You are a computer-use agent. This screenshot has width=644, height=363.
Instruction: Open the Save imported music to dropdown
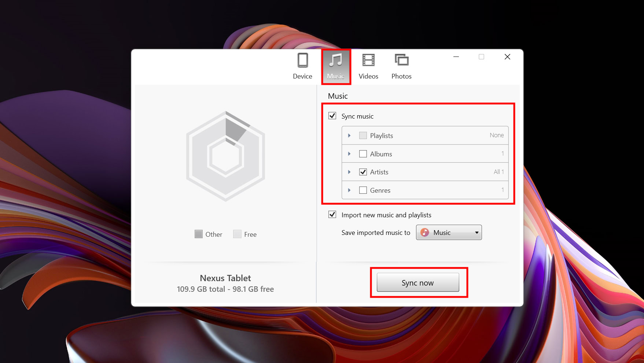pyautogui.click(x=449, y=232)
